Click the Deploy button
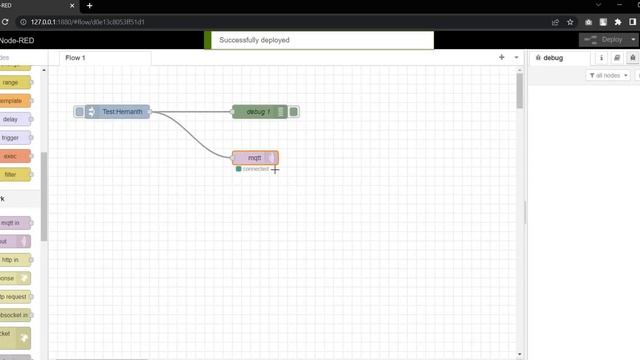The height and width of the screenshot is (360, 640). [604, 40]
